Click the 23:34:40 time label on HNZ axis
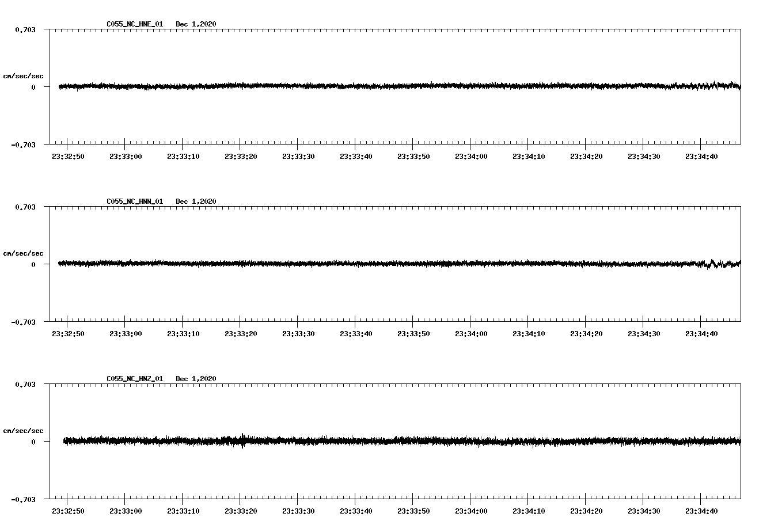 [x=701, y=510]
